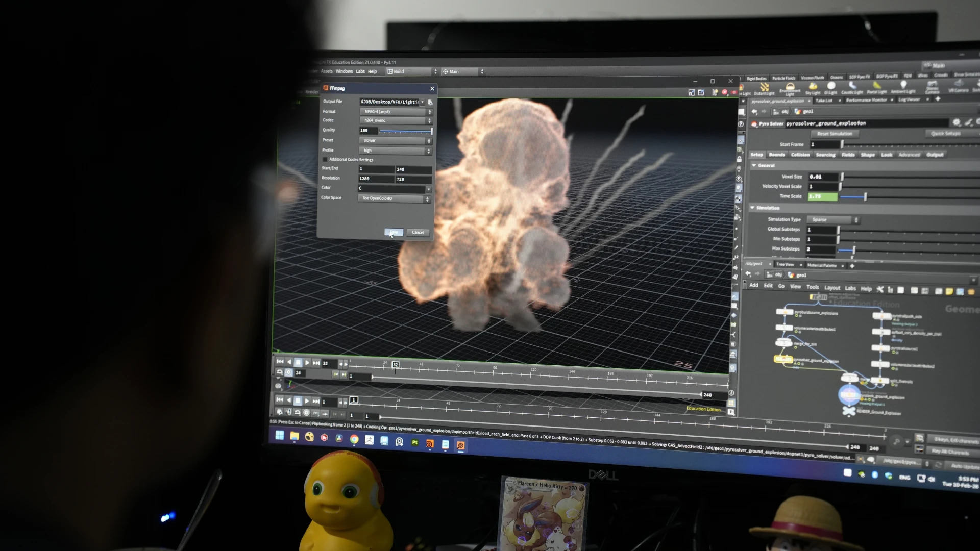Click the Quick Setups button
This screenshot has width=980, height=551.
[946, 133]
